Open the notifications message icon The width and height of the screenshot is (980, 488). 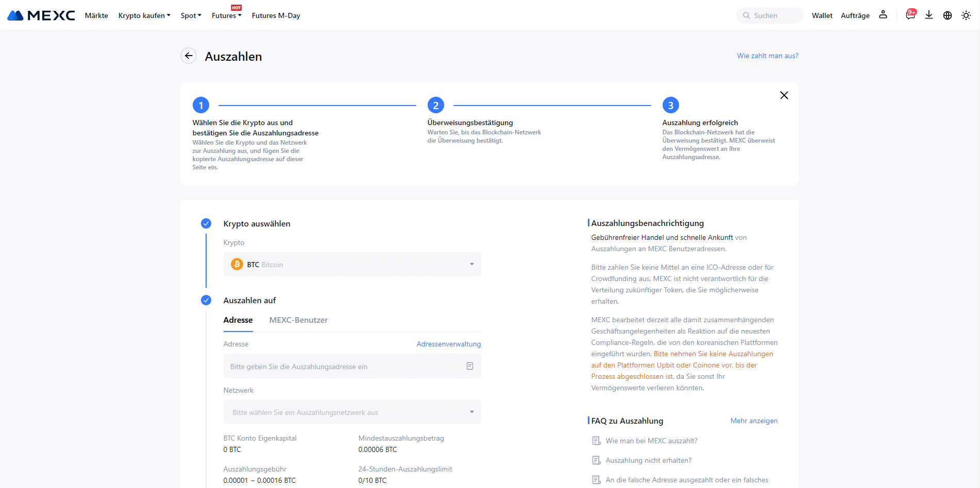(910, 15)
